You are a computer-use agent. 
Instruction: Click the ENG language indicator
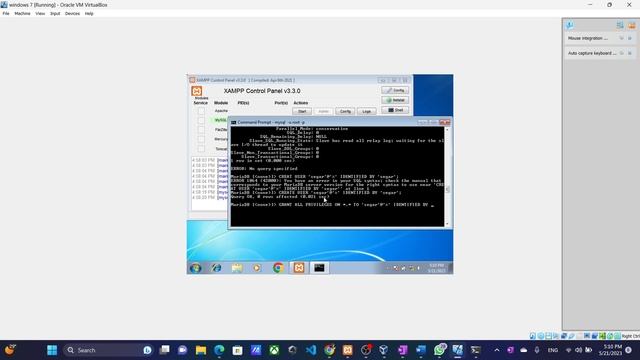point(553,350)
